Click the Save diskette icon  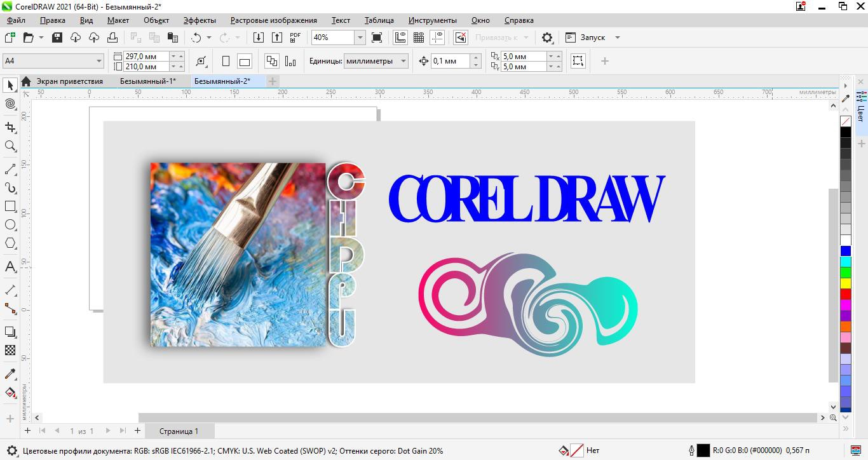(x=57, y=37)
